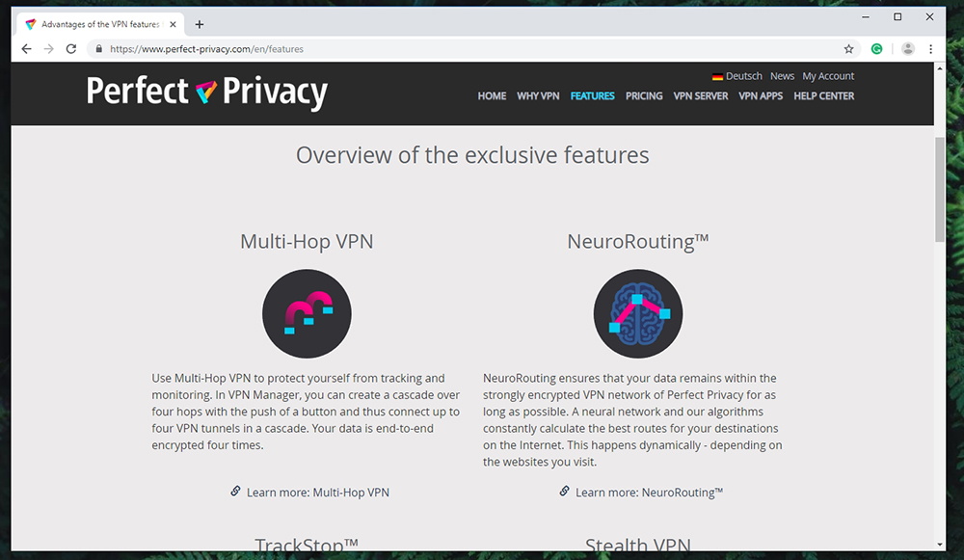Click the scrollbar up arrow
The width and height of the screenshot is (964, 560).
tap(939, 68)
